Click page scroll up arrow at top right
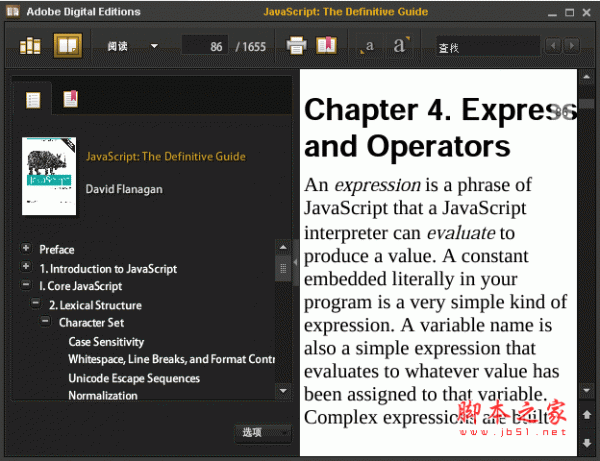This screenshot has width=600, height=461. tap(587, 77)
